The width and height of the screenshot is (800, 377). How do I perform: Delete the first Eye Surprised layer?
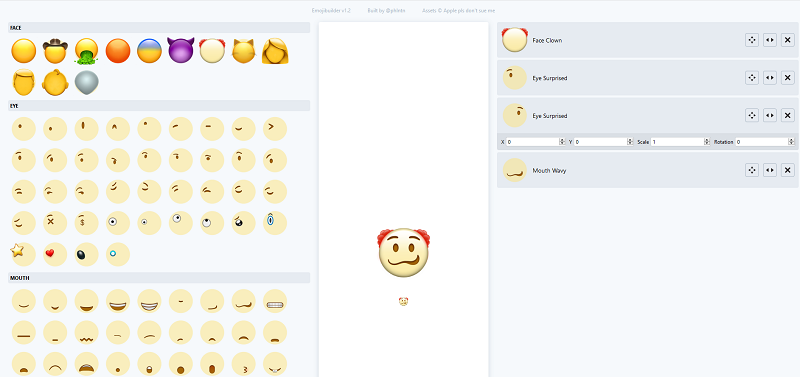coord(788,78)
